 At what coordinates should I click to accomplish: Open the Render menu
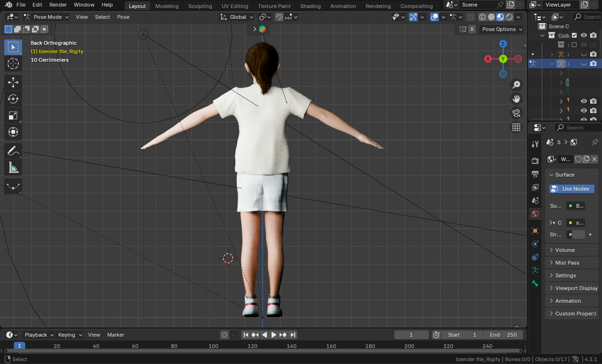58,5
